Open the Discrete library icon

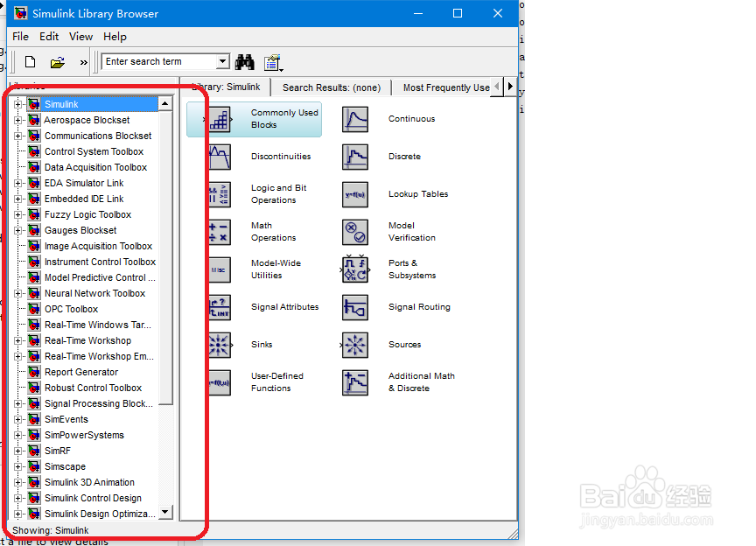pos(355,157)
